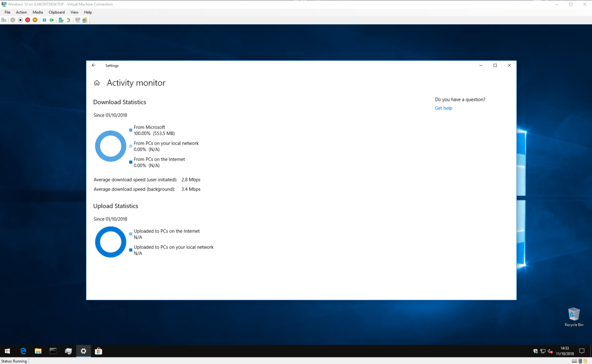Toggle enhanced session mode toolbar icon
This screenshot has height=364, width=592.
[x=78, y=20]
